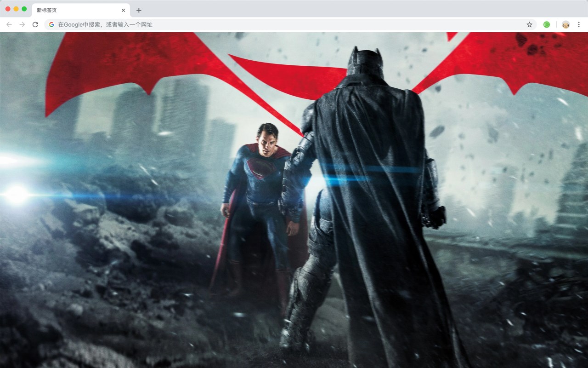Viewport: 588px width, 368px height.
Task: Select the 新标签页 tab
Action: click(x=81, y=10)
